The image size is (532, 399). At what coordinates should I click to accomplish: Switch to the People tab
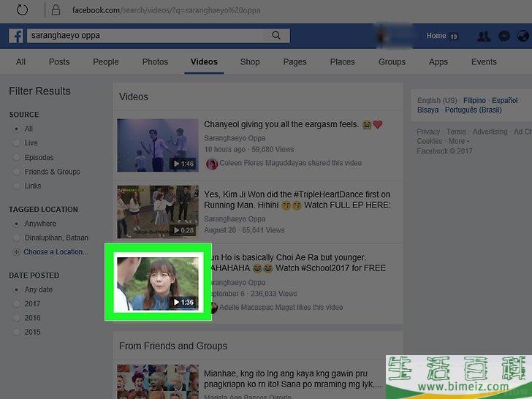click(106, 61)
